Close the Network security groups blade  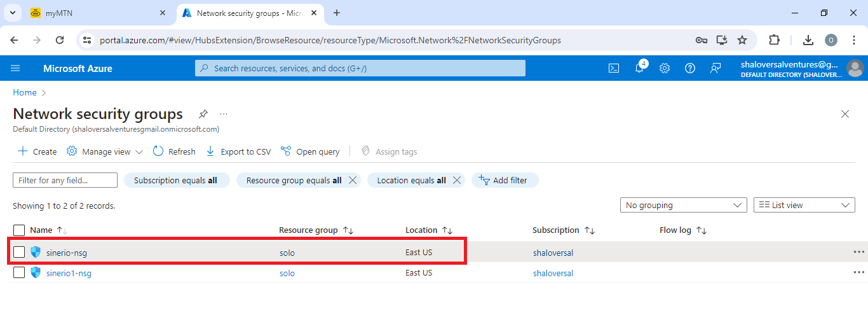(845, 114)
